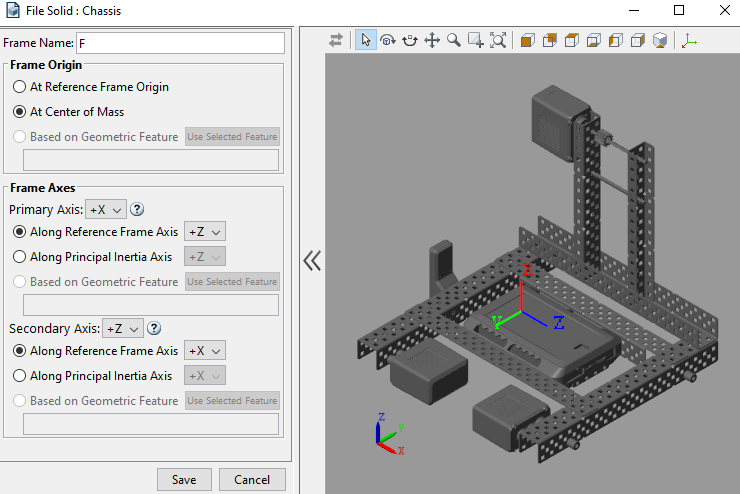Viewport: 740px width, 494px height.
Task: Open the primary Along Reference Frame Axis +Z dropdown
Action: click(x=205, y=232)
